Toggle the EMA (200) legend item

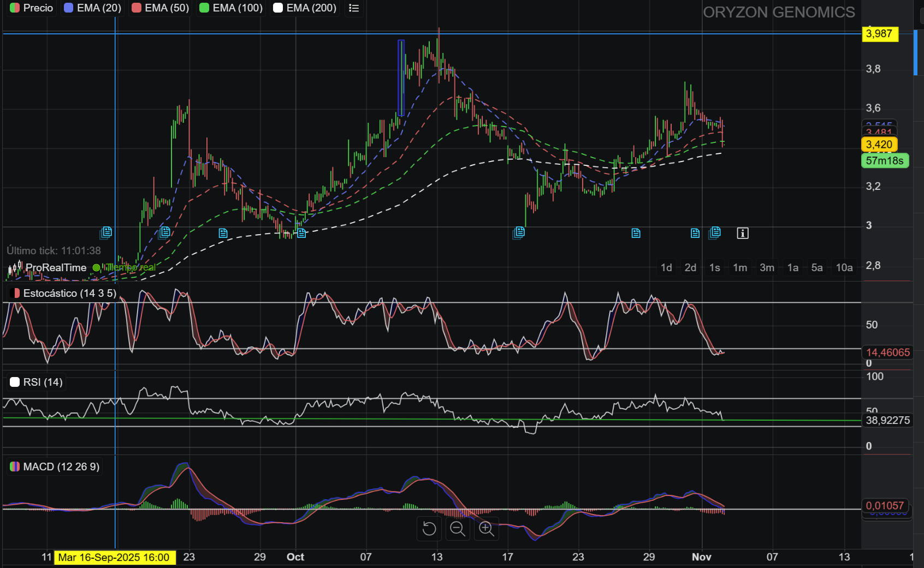(305, 8)
